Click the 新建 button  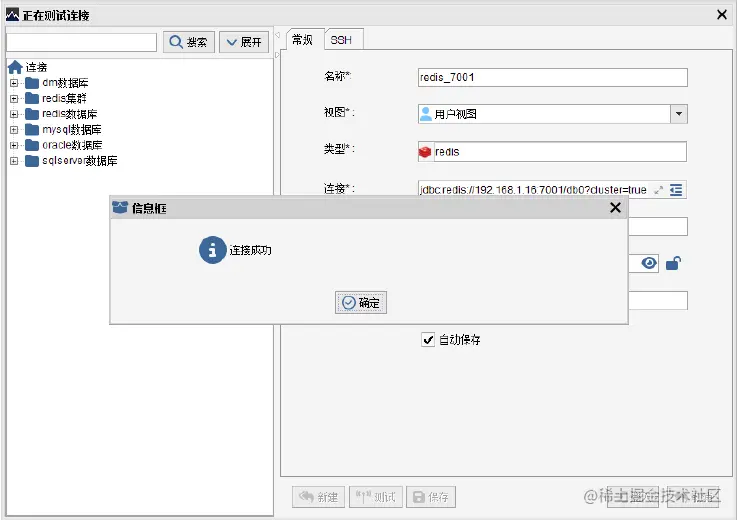tap(318, 497)
